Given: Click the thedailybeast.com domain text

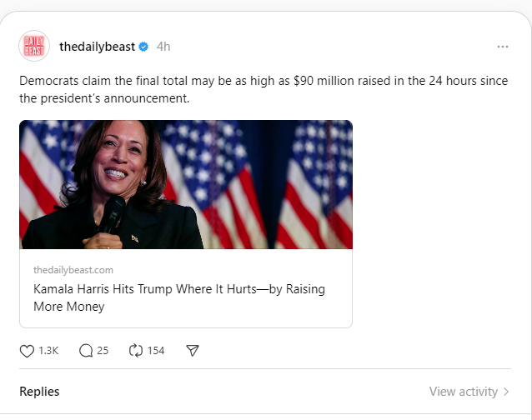Looking at the screenshot, I should (73, 270).
